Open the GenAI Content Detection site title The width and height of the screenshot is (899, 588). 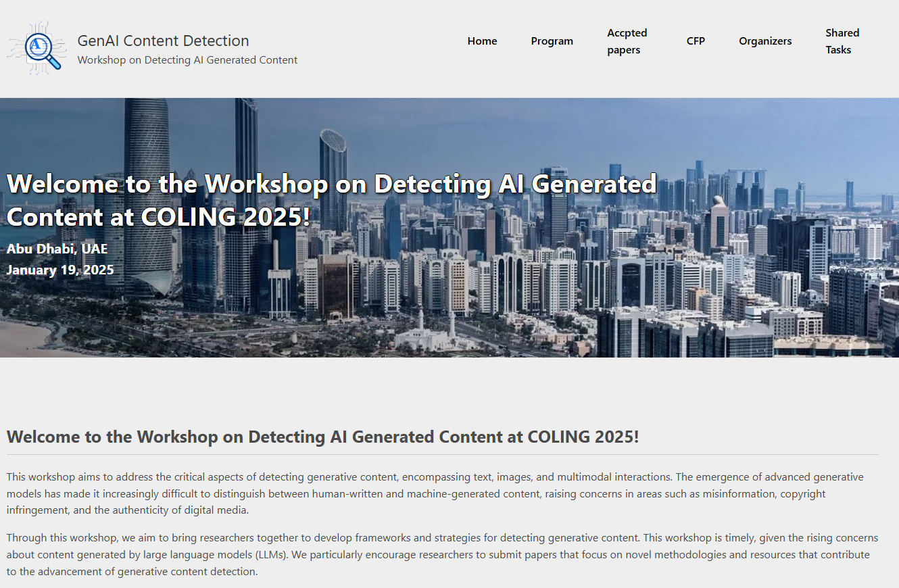163,41
